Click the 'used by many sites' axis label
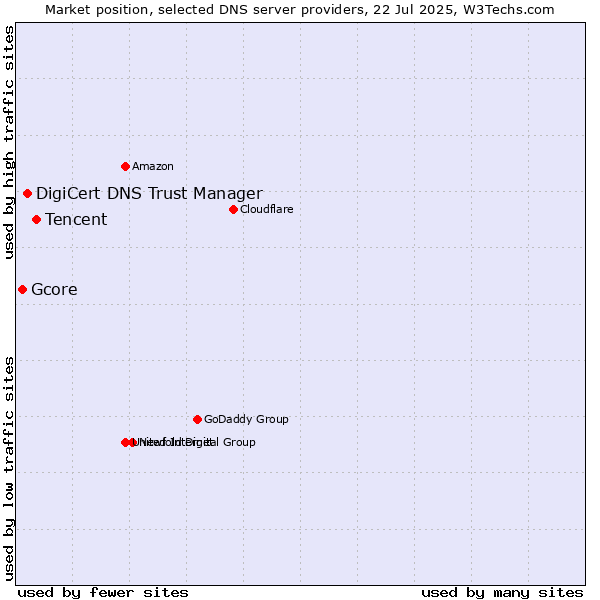Viewport: 600px width, 600px height. click(x=502, y=593)
